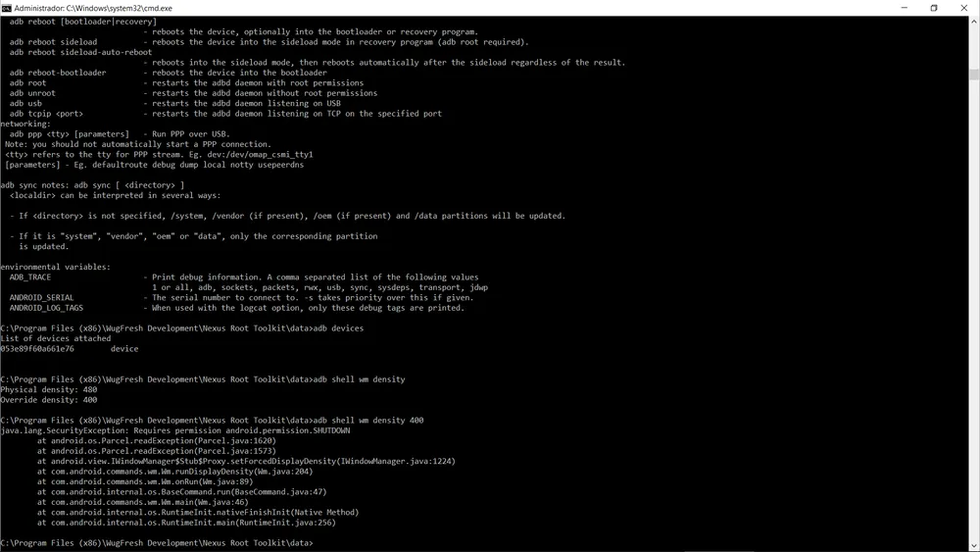Click the scroll down arrow
The width and height of the screenshot is (980, 552).
pos(973,546)
